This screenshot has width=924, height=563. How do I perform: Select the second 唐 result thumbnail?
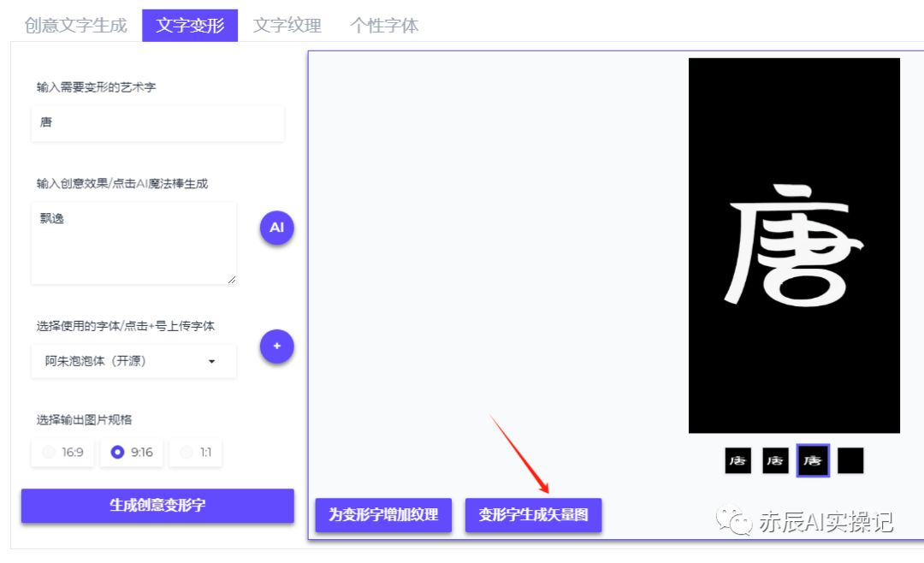[775, 460]
